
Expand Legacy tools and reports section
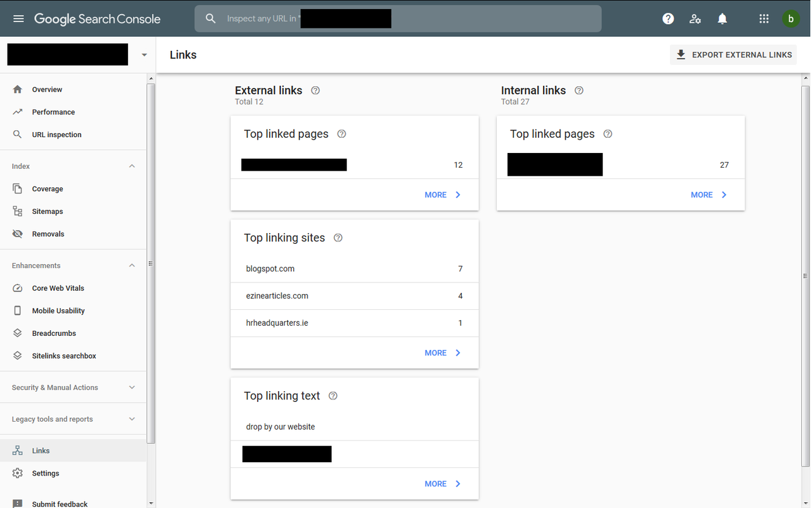tap(132, 419)
